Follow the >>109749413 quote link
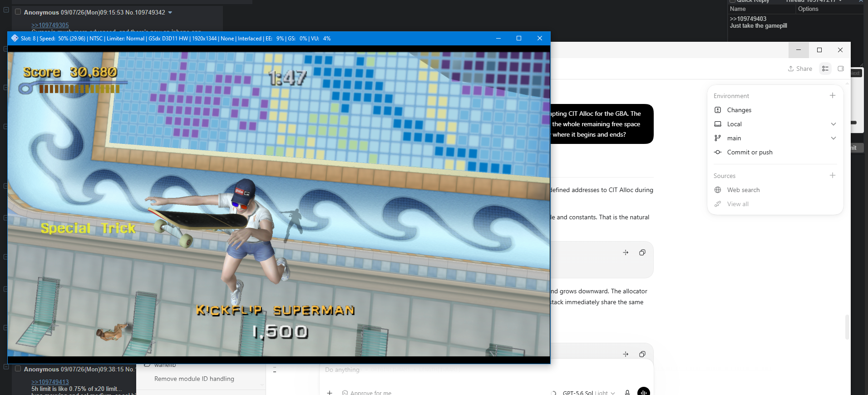This screenshot has height=395, width=868. pos(50,382)
